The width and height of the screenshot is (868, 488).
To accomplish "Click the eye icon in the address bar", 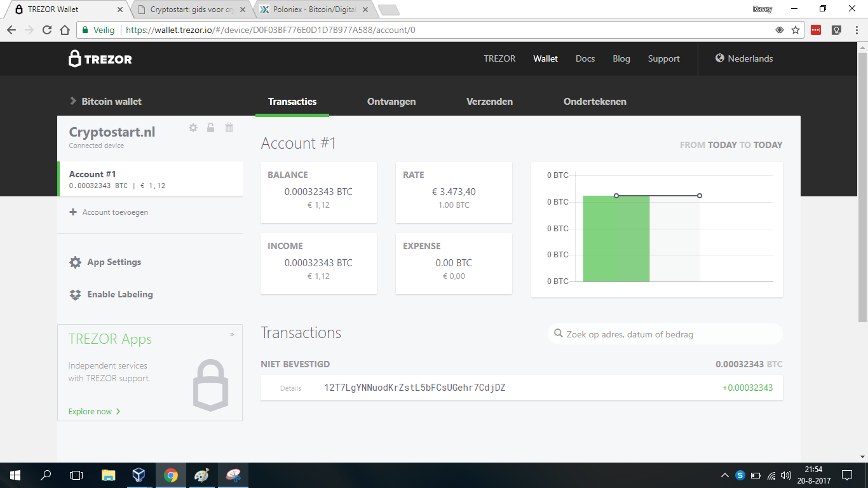I will tap(779, 30).
